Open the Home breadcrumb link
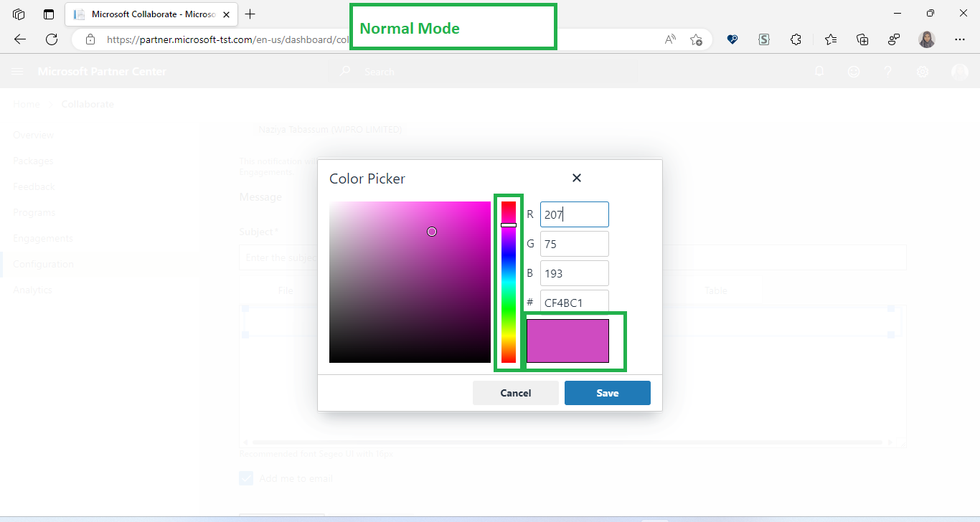 26,103
